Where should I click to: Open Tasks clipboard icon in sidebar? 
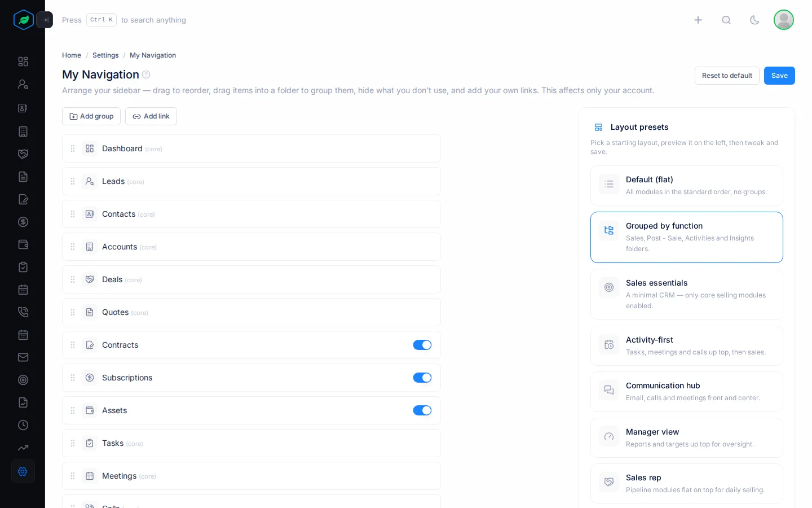[x=23, y=267]
